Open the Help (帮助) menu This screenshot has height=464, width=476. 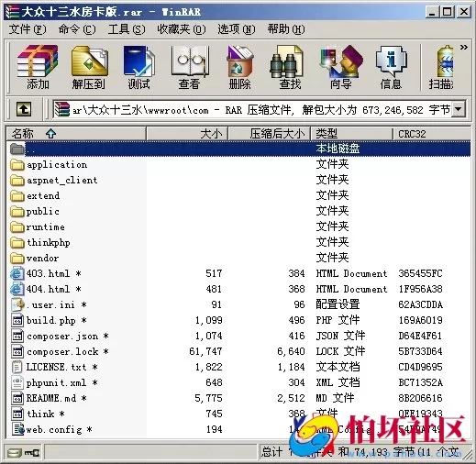pos(286,29)
